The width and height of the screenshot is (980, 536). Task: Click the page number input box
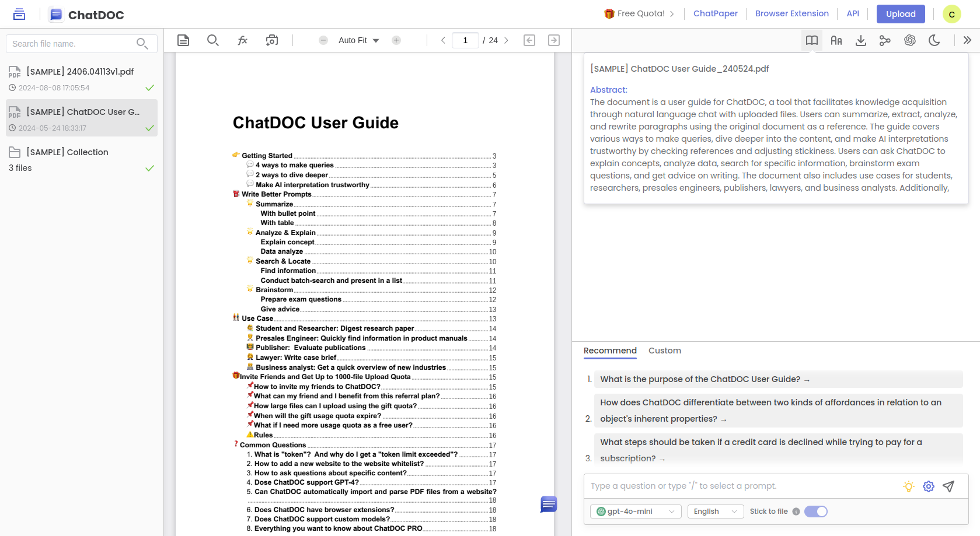coord(465,40)
